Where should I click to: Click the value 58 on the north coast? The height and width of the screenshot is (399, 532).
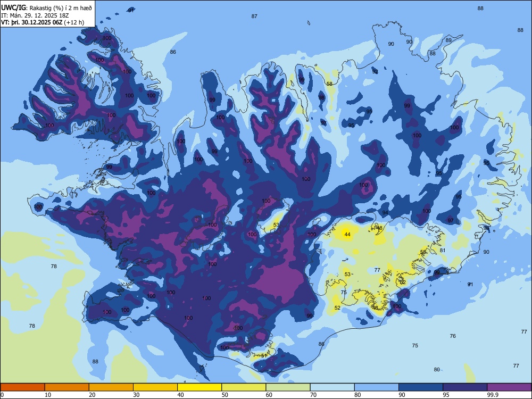coord(329,84)
